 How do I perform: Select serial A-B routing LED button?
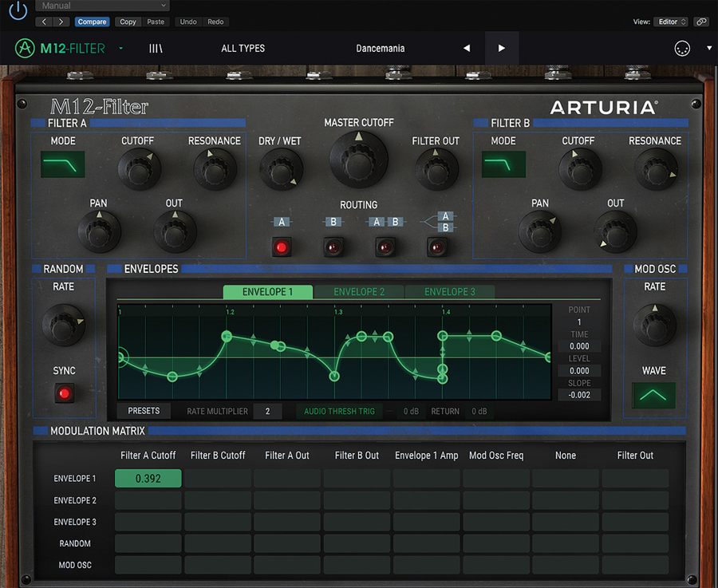(385, 247)
